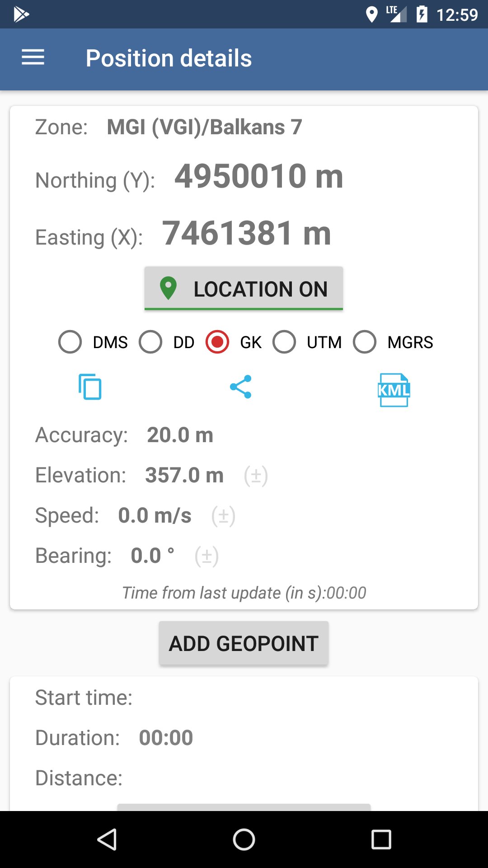
Task: Tap the green location pin icon
Action: pos(169,288)
